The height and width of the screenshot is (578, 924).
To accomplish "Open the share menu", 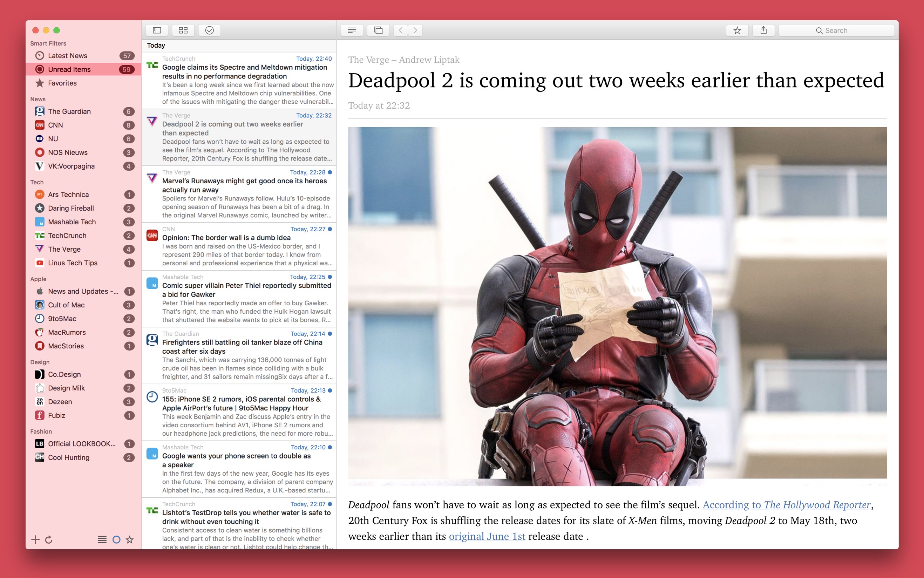I will pos(763,30).
